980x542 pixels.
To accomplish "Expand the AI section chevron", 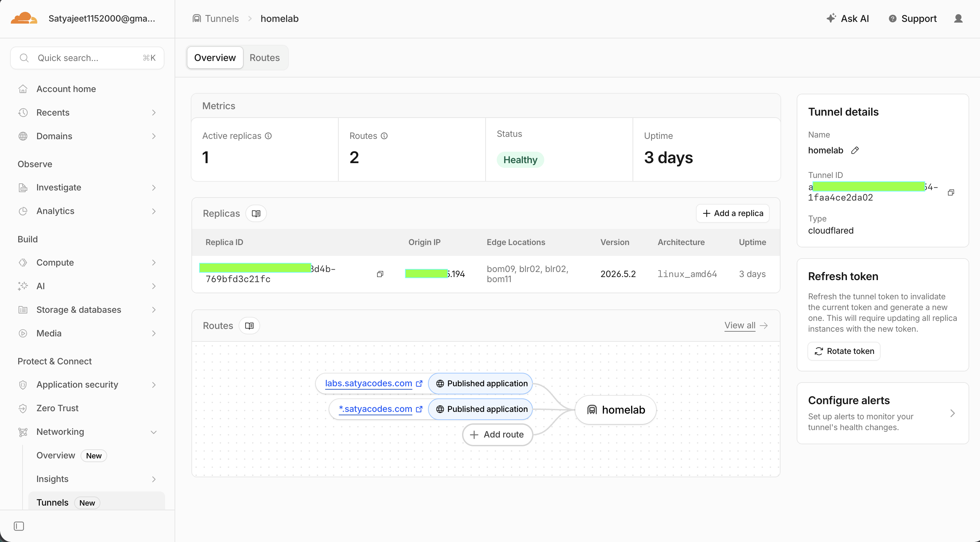I will [x=154, y=286].
